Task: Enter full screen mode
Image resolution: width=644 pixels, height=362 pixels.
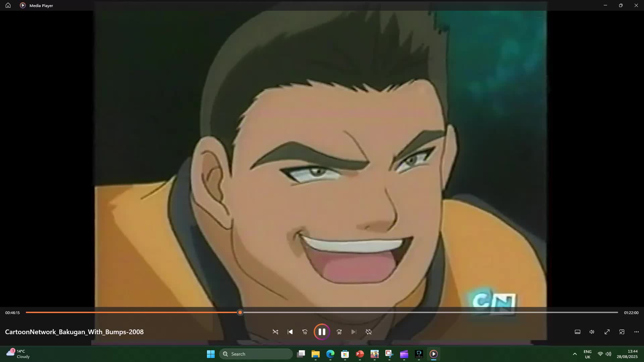Action: [x=607, y=332]
